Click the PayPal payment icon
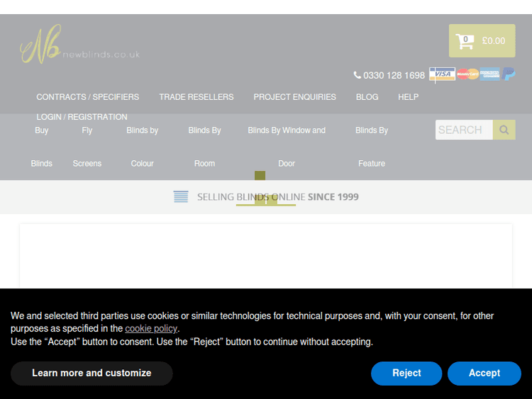Image resolution: width=532 pixels, height=399 pixels. [509, 74]
